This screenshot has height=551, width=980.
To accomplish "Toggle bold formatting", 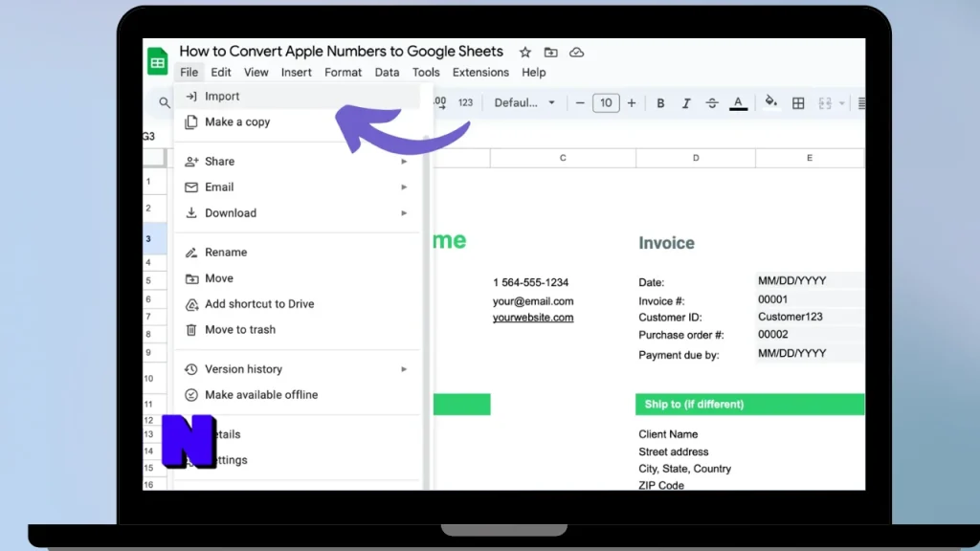I will [660, 103].
